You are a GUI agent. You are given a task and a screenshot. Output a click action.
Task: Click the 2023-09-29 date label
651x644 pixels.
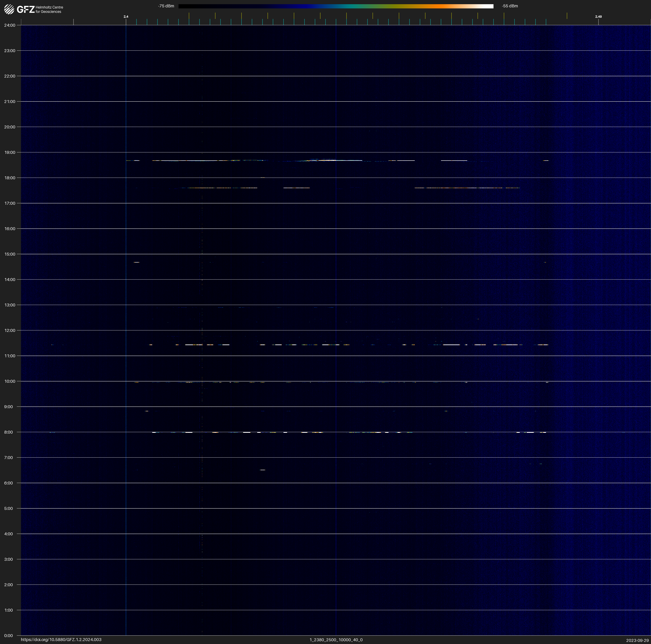[637, 640]
